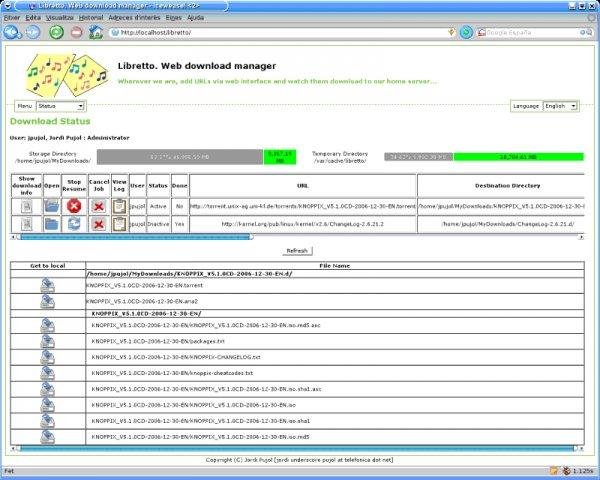Click the bookmark star icon in address bar
The image size is (600, 480).
452,33
